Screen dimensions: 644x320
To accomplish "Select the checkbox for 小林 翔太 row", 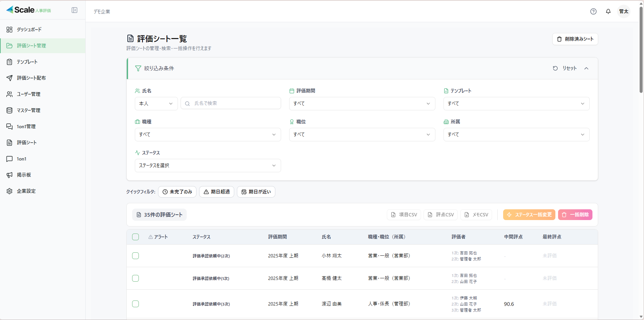I will click(x=135, y=256).
